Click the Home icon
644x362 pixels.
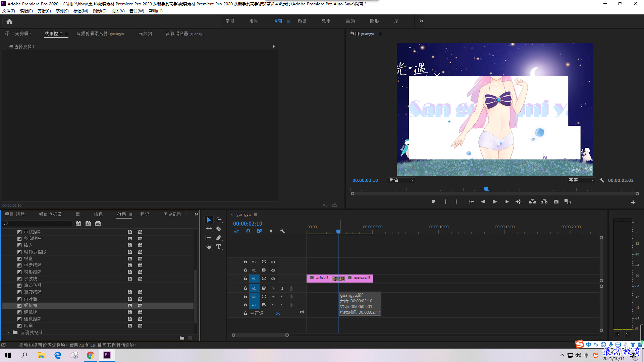pos(9,21)
